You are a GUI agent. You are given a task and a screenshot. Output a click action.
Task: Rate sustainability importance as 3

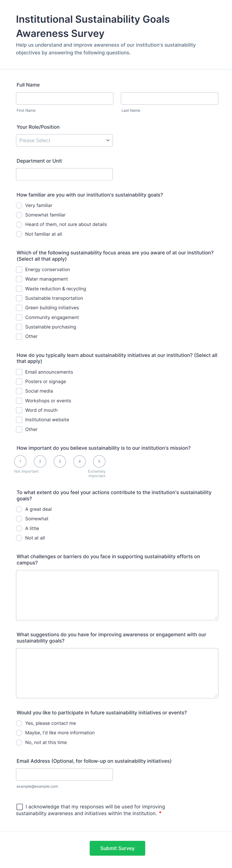(x=60, y=461)
